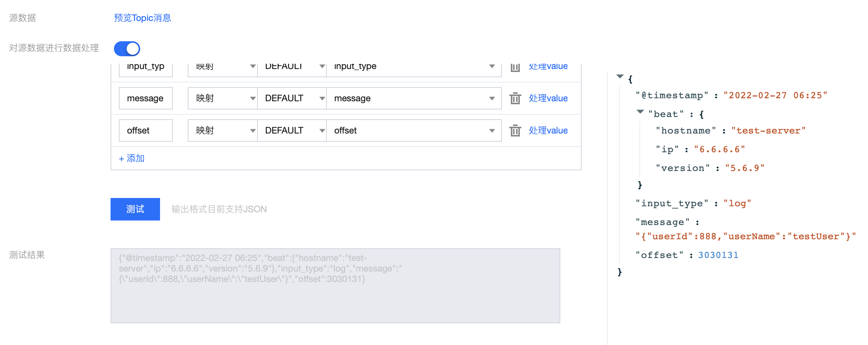Delete the input_type field row
This screenshot has width=868, height=345.
515,67
